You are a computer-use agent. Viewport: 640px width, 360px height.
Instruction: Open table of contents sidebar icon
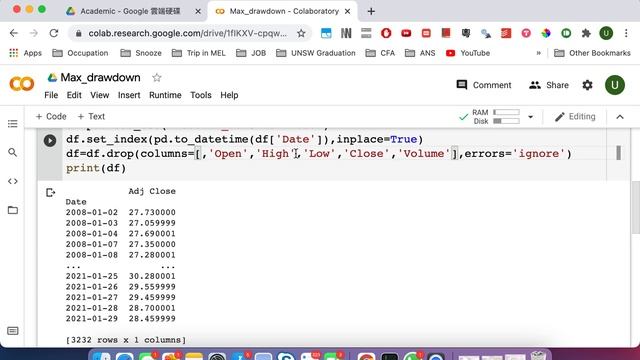13,124
